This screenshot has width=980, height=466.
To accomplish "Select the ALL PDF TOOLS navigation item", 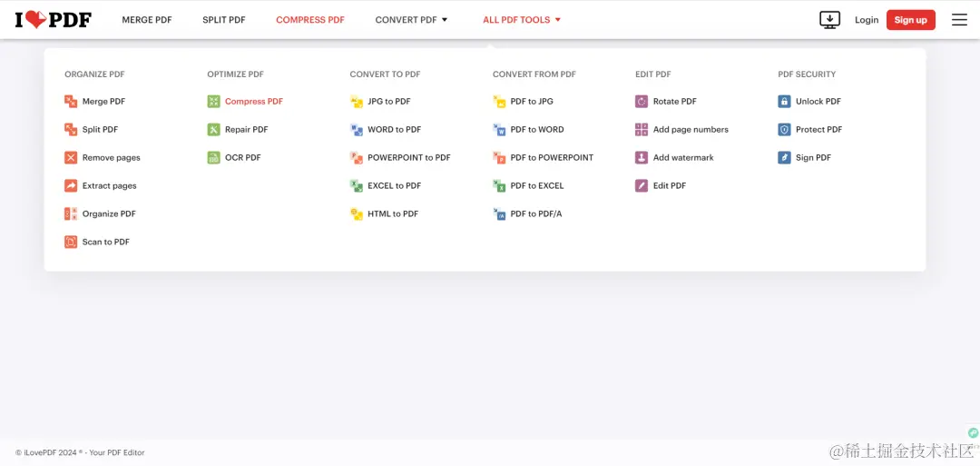I will coord(522,20).
